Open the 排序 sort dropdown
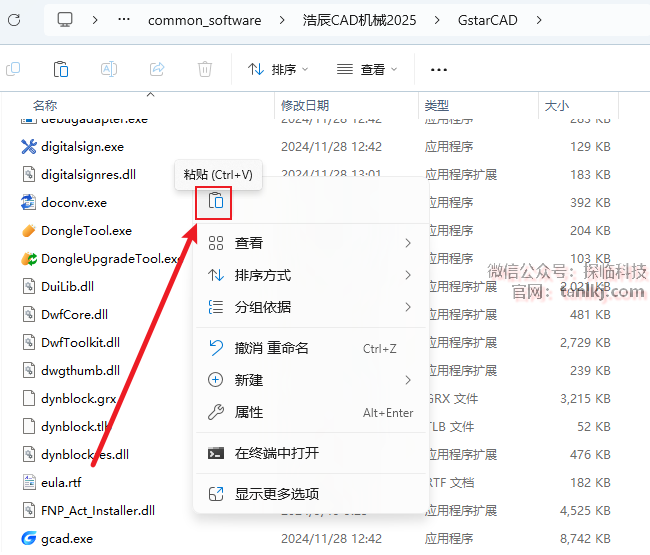The width and height of the screenshot is (650, 555). pyautogui.click(x=278, y=69)
